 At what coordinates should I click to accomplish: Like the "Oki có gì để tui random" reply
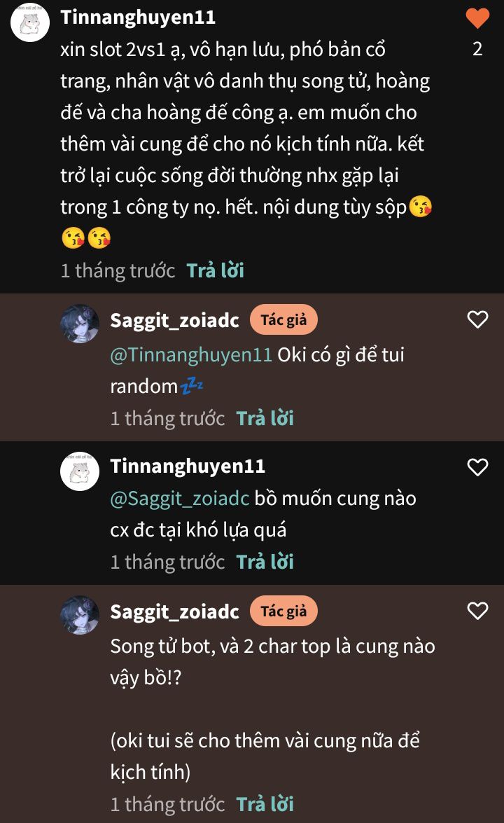[477, 320]
